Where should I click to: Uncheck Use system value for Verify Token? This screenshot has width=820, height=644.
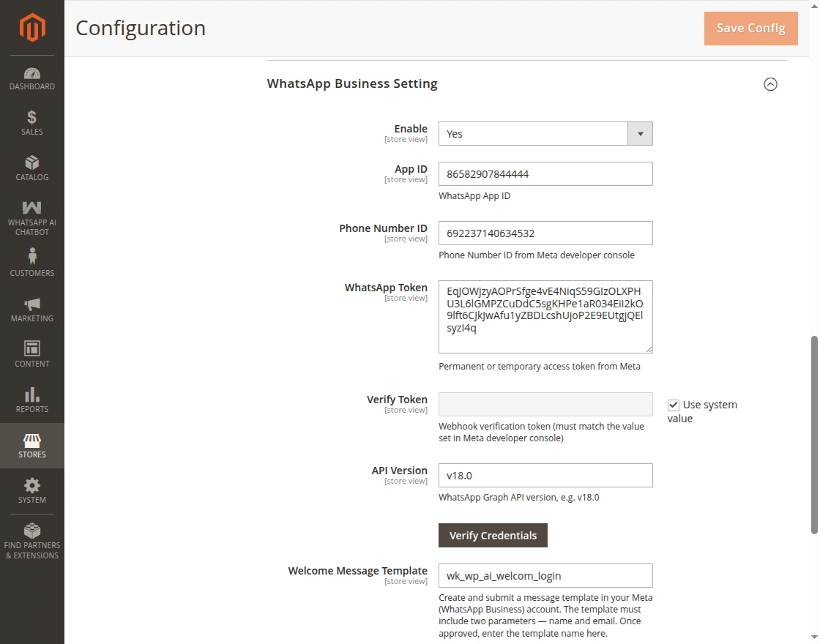[x=673, y=405]
